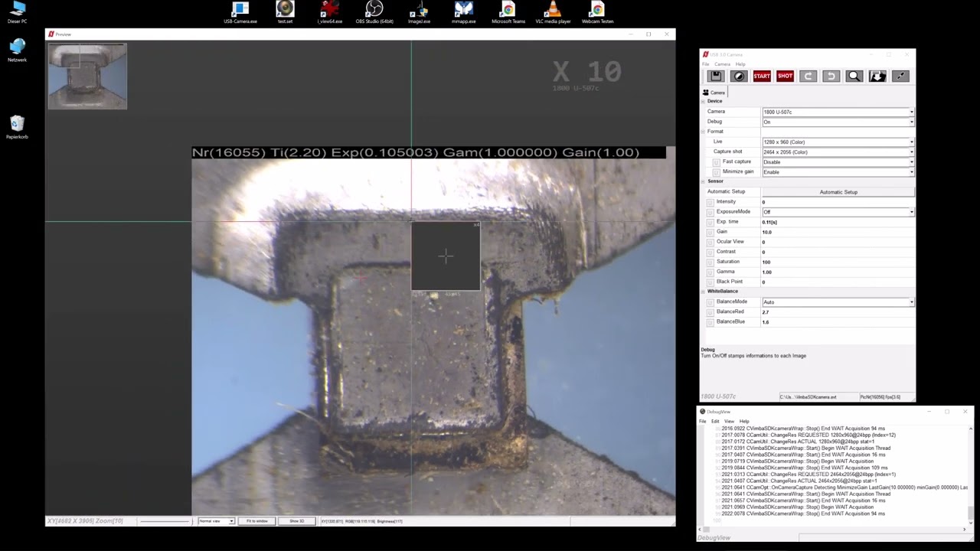Toggle the Fast capture lock box
The image size is (980, 551).
coord(717,162)
